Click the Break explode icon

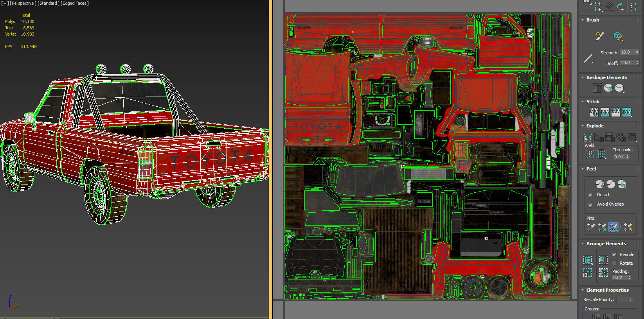588,137
